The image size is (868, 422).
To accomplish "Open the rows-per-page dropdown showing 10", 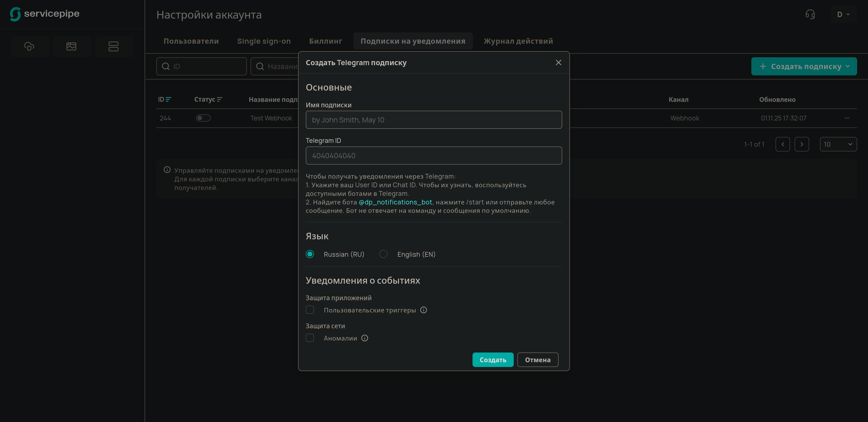I will (x=839, y=144).
